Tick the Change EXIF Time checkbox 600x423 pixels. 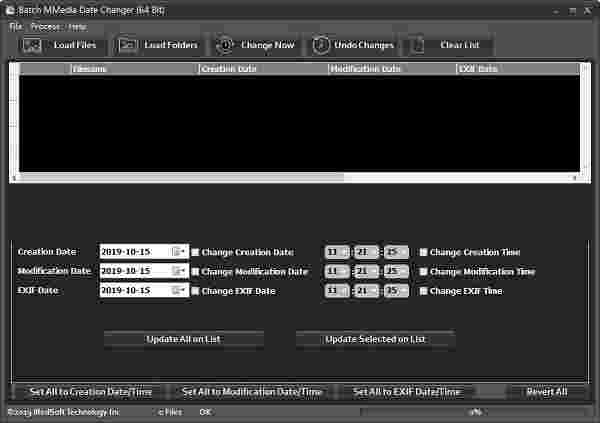[x=423, y=291]
